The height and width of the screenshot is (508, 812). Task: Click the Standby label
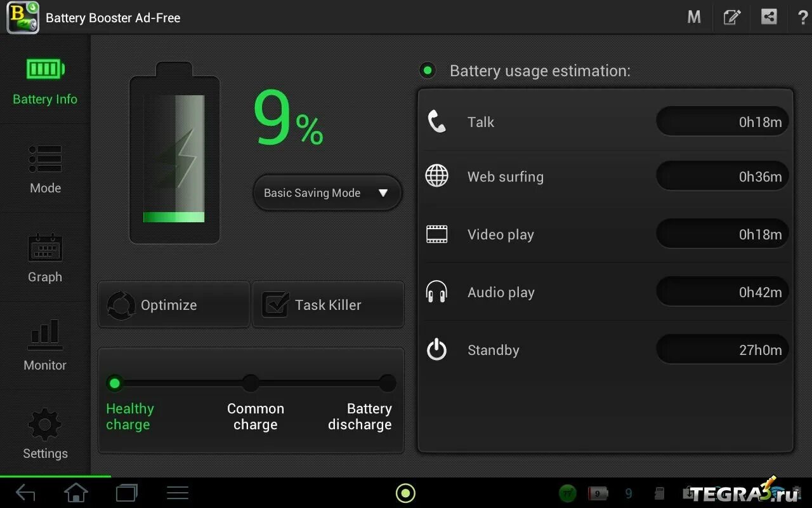(x=494, y=350)
